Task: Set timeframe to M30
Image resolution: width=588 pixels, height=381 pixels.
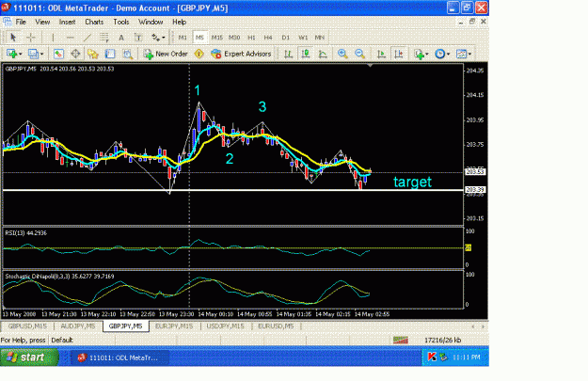Action: 234,38
